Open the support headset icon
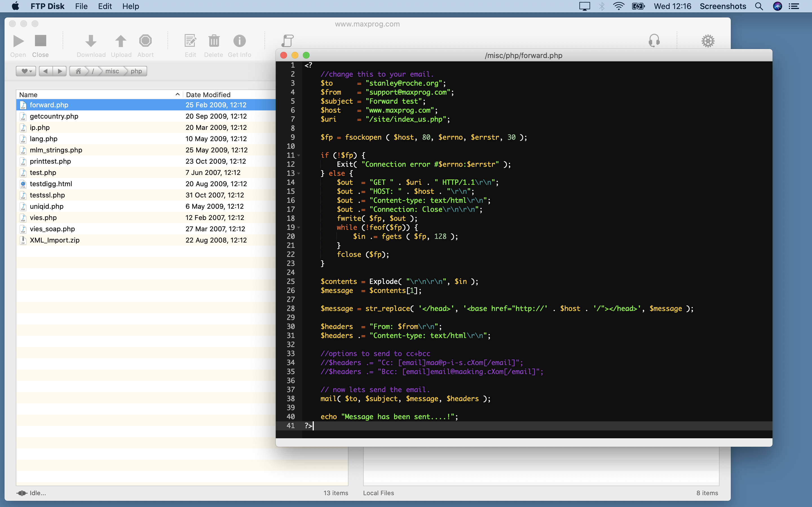Image resolution: width=812 pixels, height=507 pixels. [x=654, y=41]
